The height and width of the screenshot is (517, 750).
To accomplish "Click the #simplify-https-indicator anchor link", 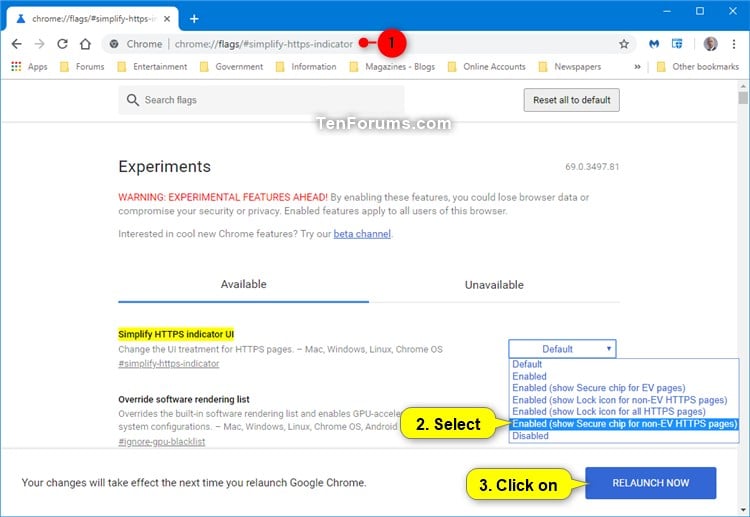I will click(x=169, y=363).
